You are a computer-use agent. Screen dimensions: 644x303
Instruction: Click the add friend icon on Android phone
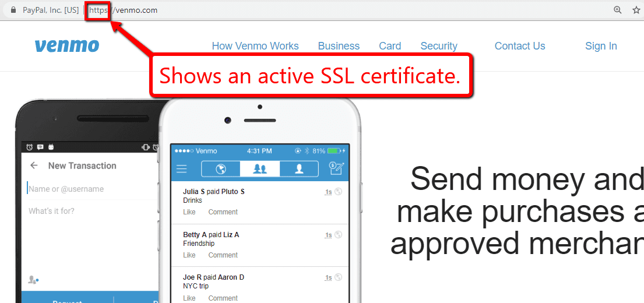33,279
